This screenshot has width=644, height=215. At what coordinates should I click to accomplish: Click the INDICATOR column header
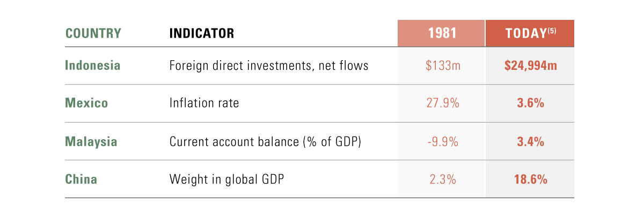[202, 33]
